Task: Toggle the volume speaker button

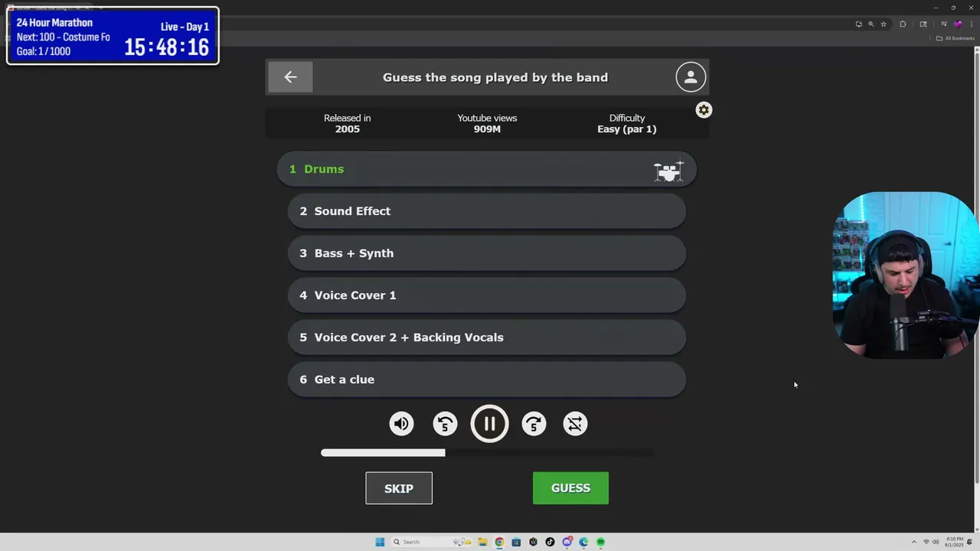Action: pyautogui.click(x=402, y=424)
